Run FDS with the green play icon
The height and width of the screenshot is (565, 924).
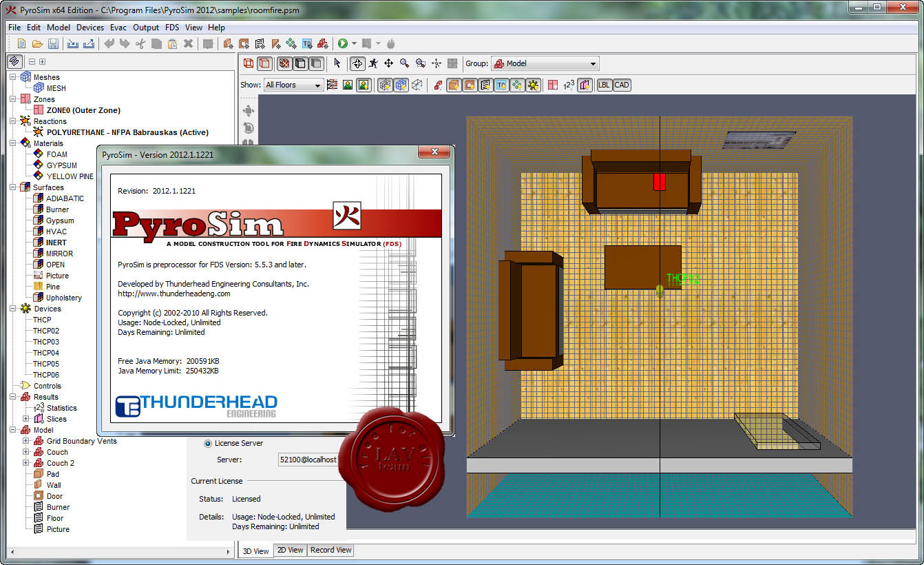[x=343, y=43]
